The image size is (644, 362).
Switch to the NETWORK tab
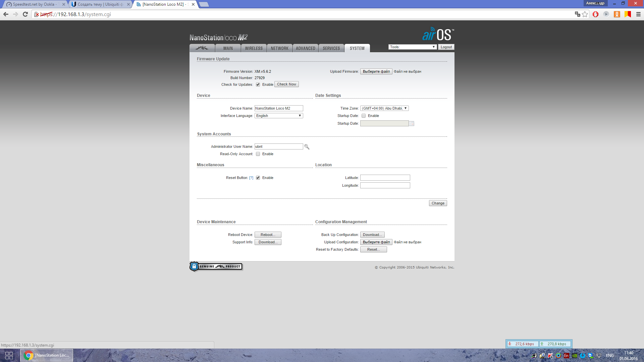pyautogui.click(x=279, y=48)
